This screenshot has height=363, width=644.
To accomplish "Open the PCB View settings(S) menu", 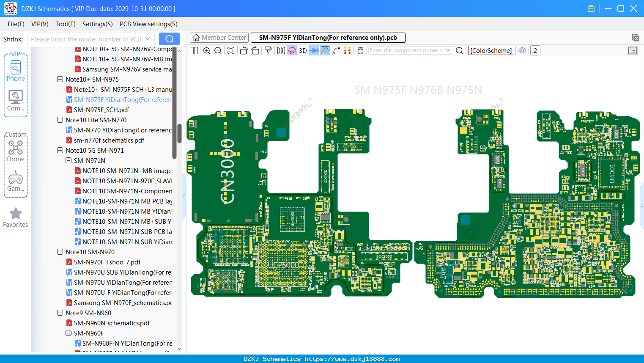I will [148, 24].
